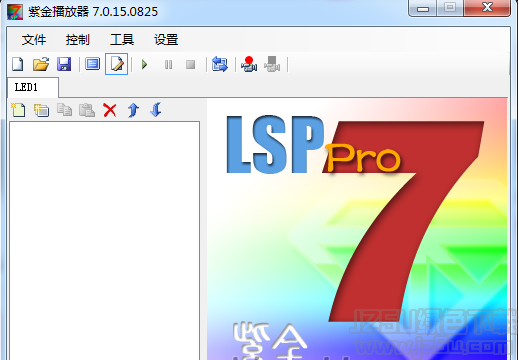The height and width of the screenshot is (360, 519).
Task: Click inside the empty program list panel
Action: (104, 241)
